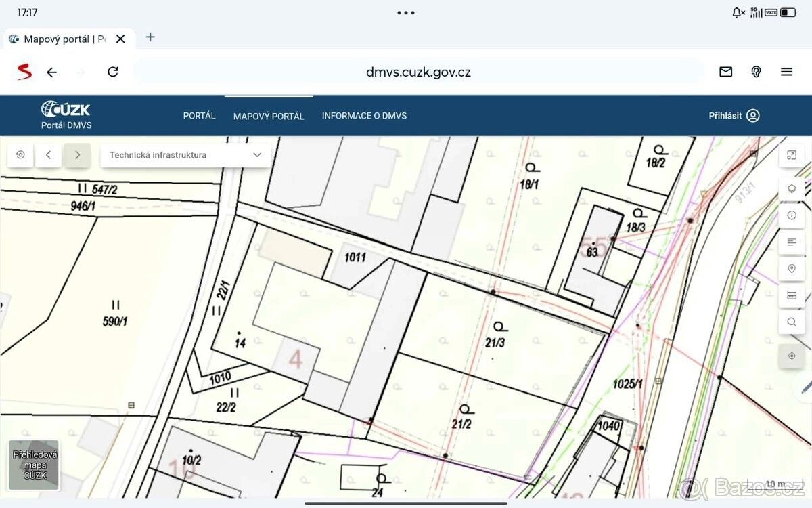Open the ČÚZK Portál DMVS logo
Image resolution: width=812 pixels, height=508 pixels.
pos(66,115)
